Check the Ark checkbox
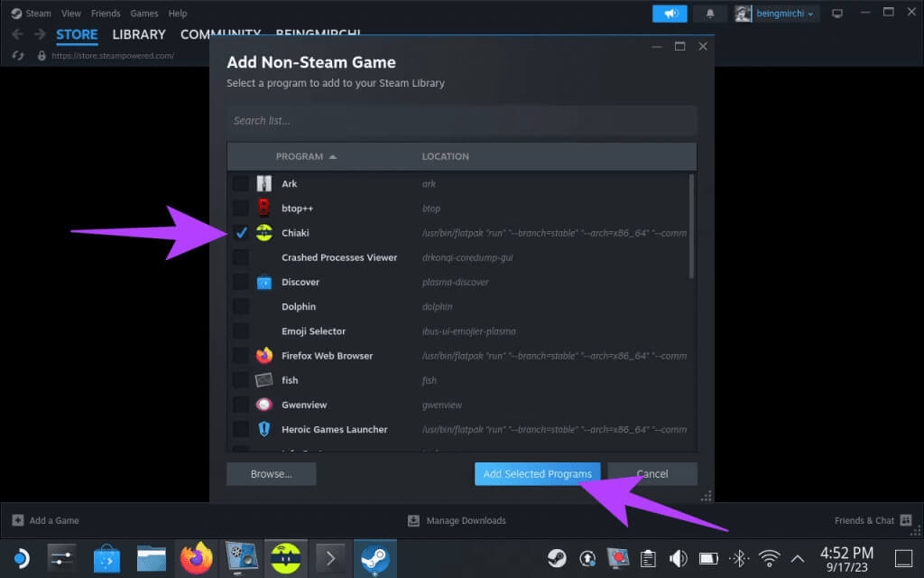Viewport: 924px width, 578px height. point(240,183)
